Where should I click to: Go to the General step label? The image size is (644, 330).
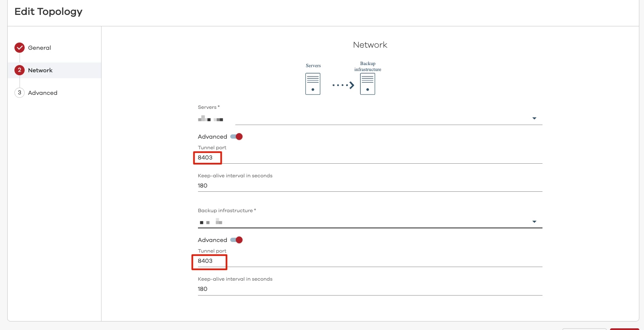pyautogui.click(x=40, y=48)
